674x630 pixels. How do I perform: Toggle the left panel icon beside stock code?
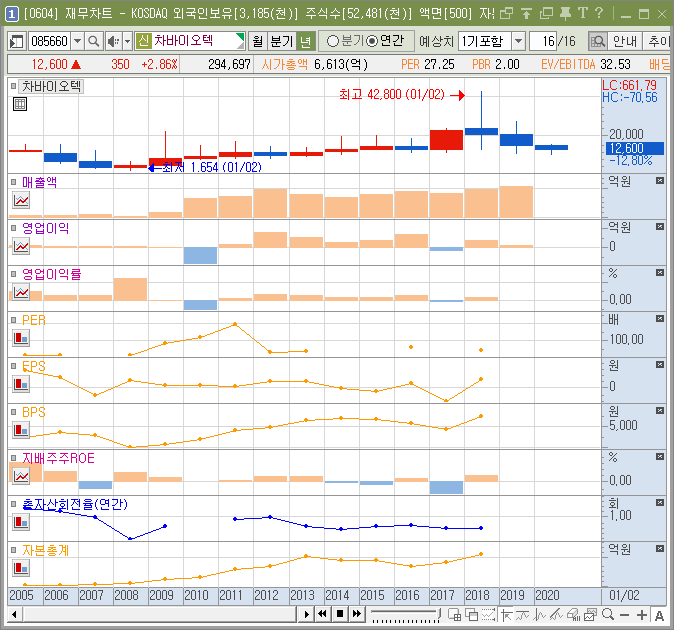[17, 42]
